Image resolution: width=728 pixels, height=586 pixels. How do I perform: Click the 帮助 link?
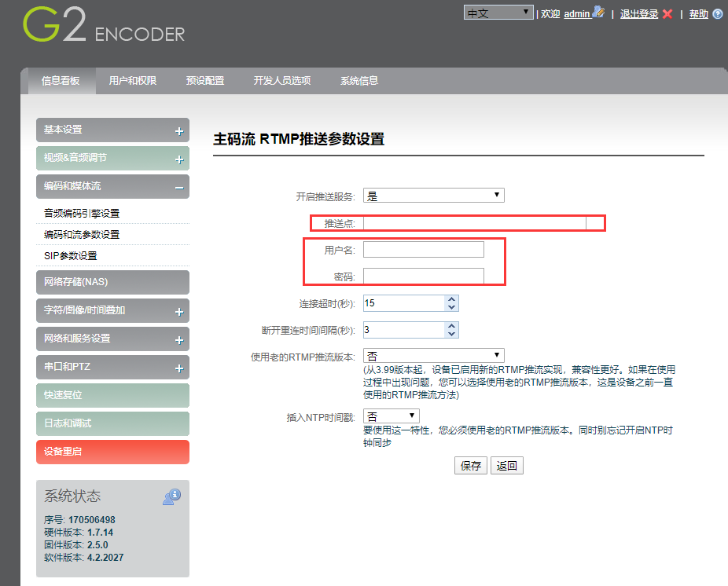point(698,14)
